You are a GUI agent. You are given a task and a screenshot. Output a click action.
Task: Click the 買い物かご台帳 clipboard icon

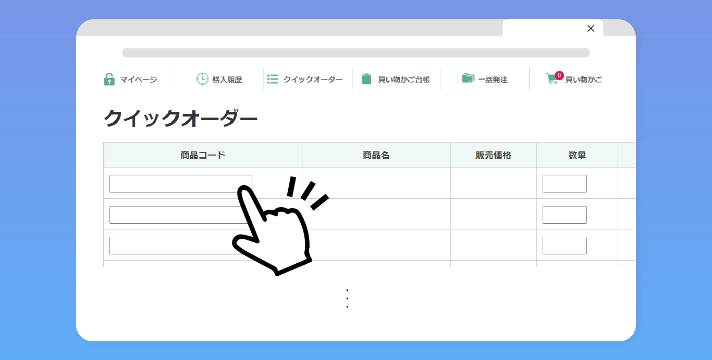pyautogui.click(x=366, y=79)
